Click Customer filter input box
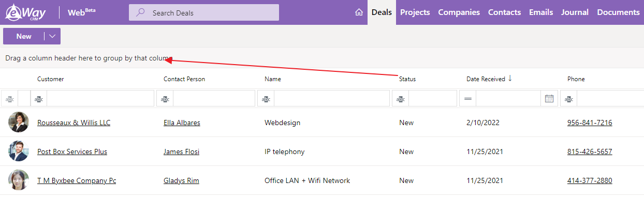 point(100,98)
